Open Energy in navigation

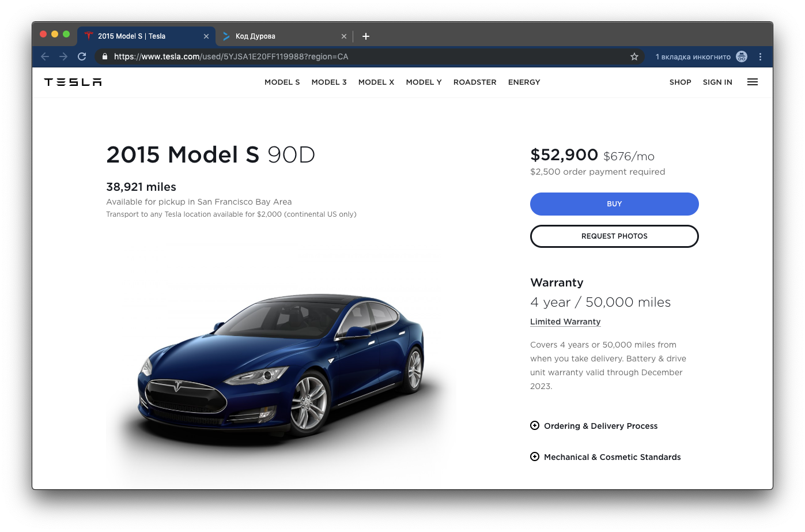coord(524,82)
